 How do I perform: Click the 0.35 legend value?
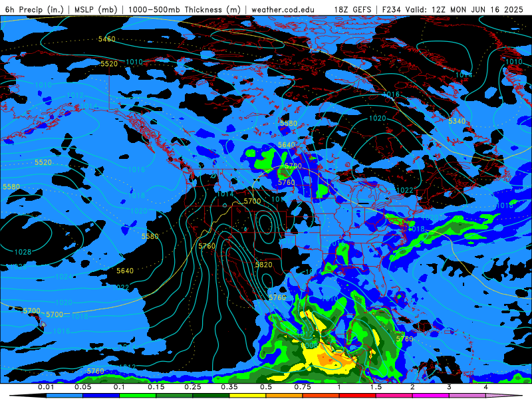coord(229,387)
